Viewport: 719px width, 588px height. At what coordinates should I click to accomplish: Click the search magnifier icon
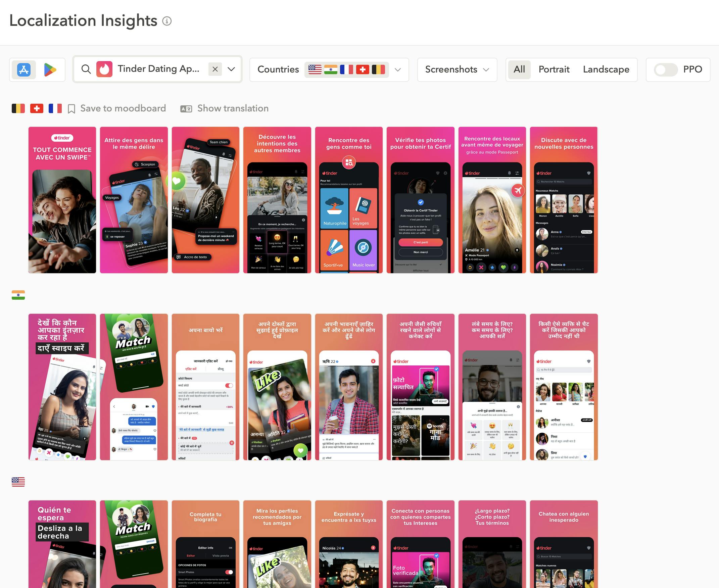[x=86, y=69]
